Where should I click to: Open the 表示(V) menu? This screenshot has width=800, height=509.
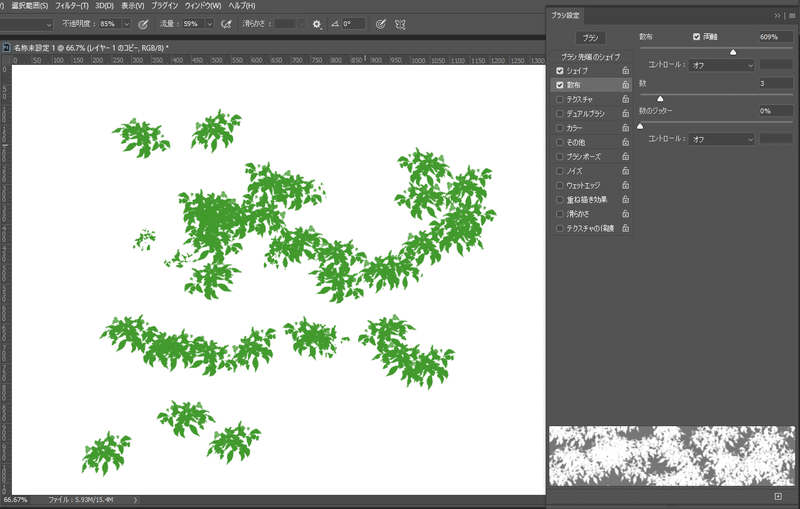[132, 6]
